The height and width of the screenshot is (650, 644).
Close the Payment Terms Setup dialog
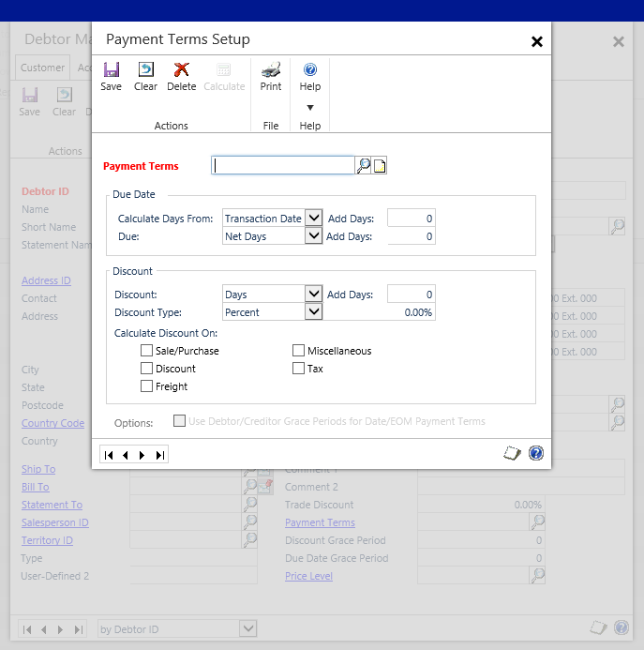click(537, 41)
